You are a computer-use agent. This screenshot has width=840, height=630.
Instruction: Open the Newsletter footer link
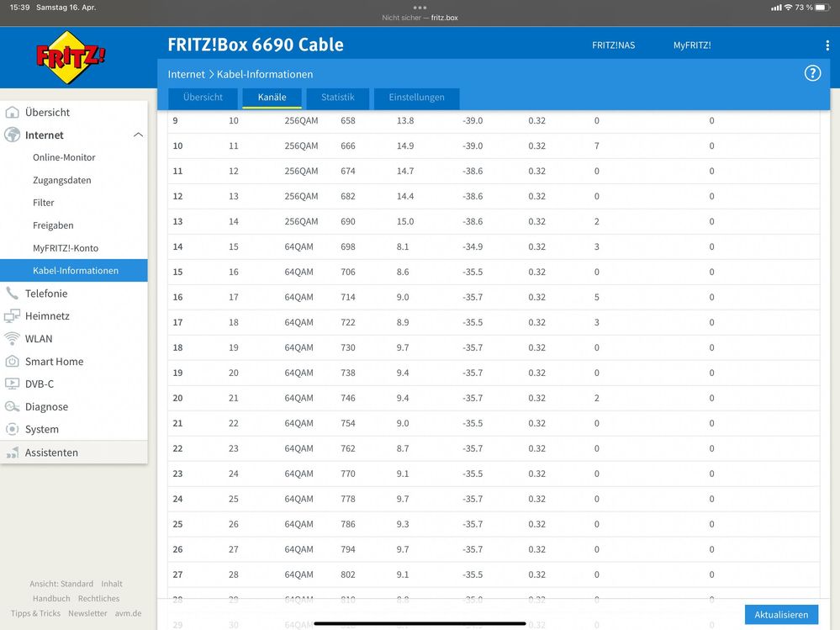coord(87,613)
